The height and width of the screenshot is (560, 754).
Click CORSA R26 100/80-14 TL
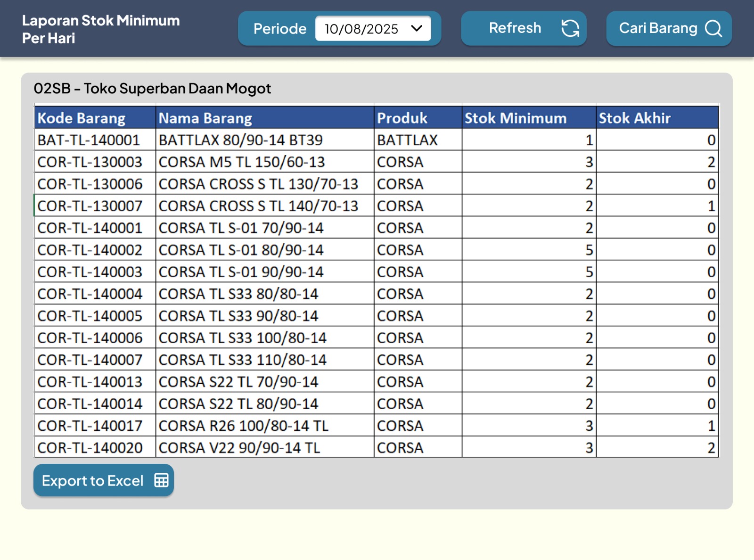click(265, 426)
